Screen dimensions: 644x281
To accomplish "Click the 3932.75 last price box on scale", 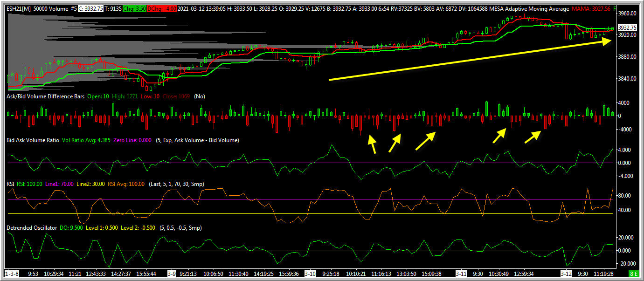I will (627, 28).
